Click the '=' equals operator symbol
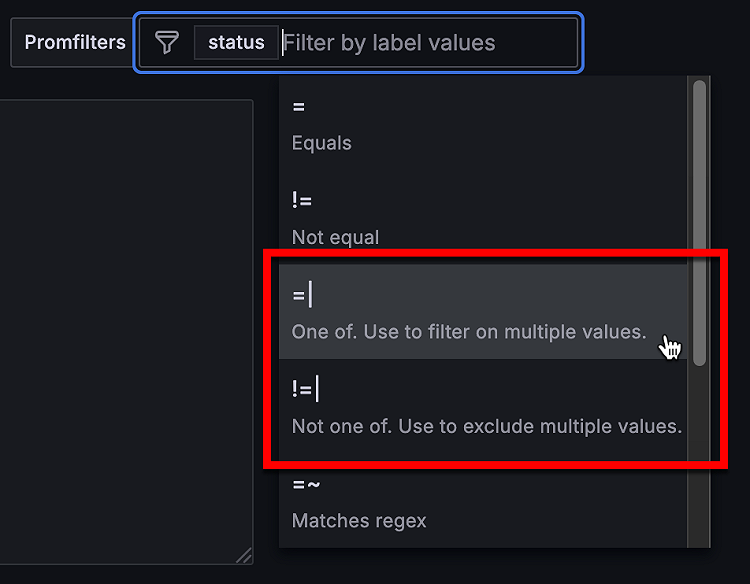Image resolution: width=750 pixels, height=584 pixels. (298, 107)
